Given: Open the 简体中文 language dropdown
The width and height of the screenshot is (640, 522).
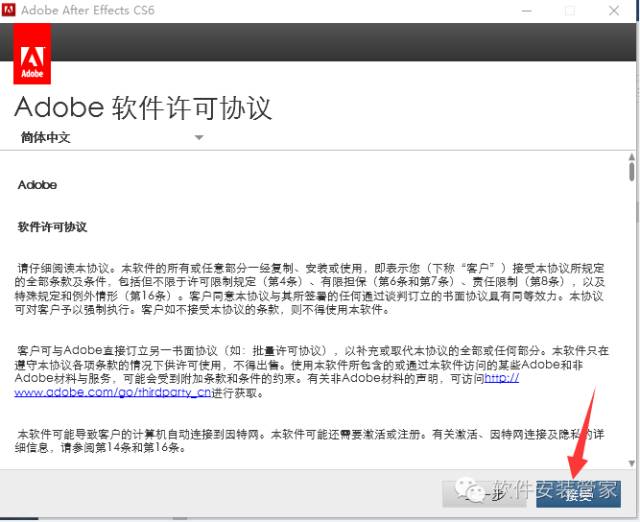Looking at the screenshot, I should pyautogui.click(x=110, y=137).
